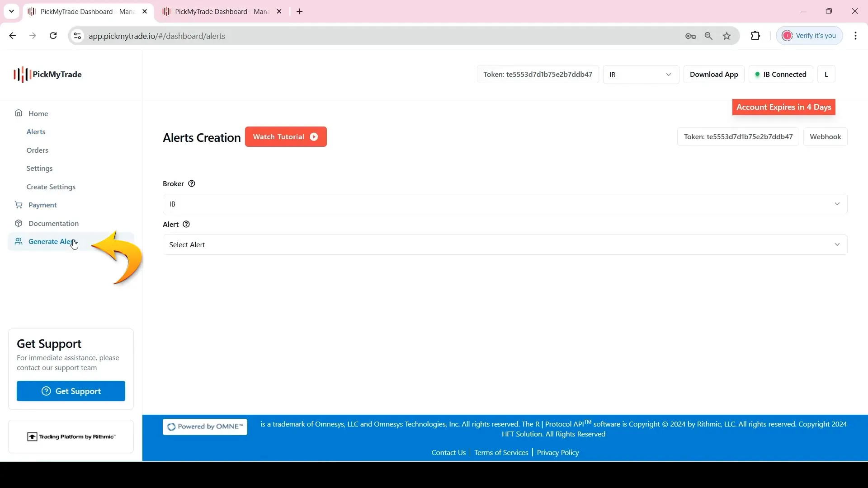Click Verify it's you profile chip
The width and height of the screenshot is (868, 488).
point(809,36)
